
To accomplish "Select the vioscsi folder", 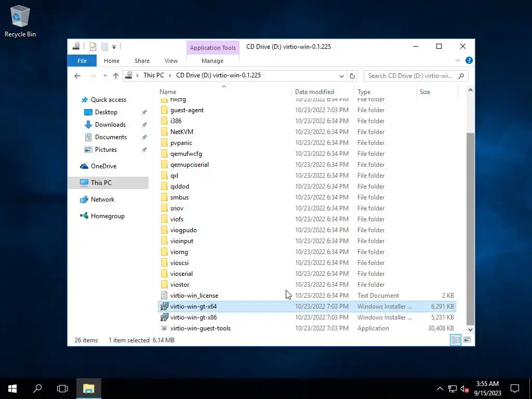I will (x=179, y=262).
